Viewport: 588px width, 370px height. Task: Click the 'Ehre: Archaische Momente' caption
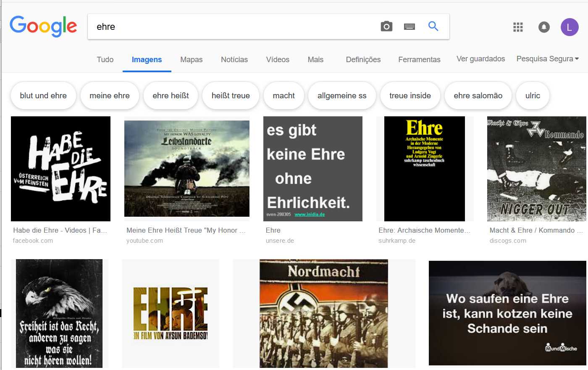[424, 230]
